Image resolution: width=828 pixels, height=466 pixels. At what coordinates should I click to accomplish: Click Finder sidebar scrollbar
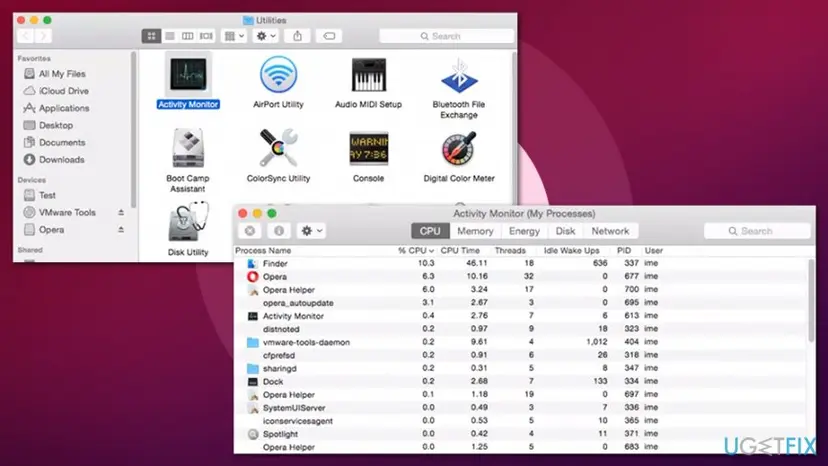[133, 129]
